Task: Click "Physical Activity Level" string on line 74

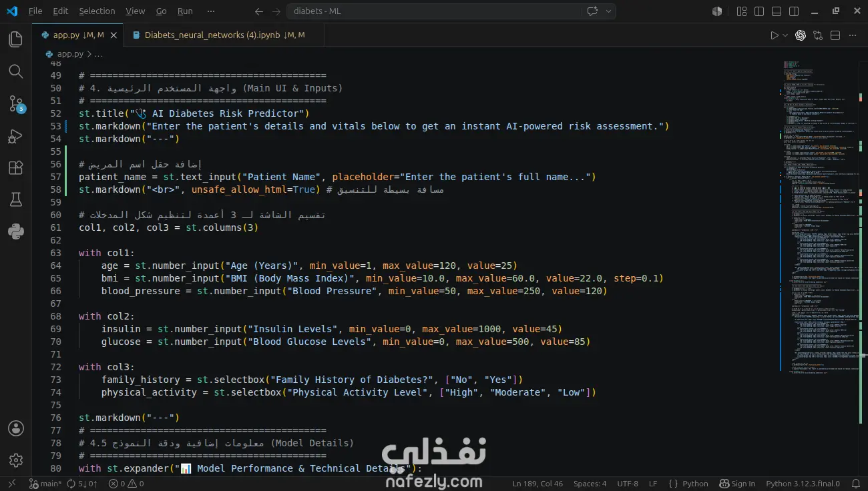Action: coord(357,392)
